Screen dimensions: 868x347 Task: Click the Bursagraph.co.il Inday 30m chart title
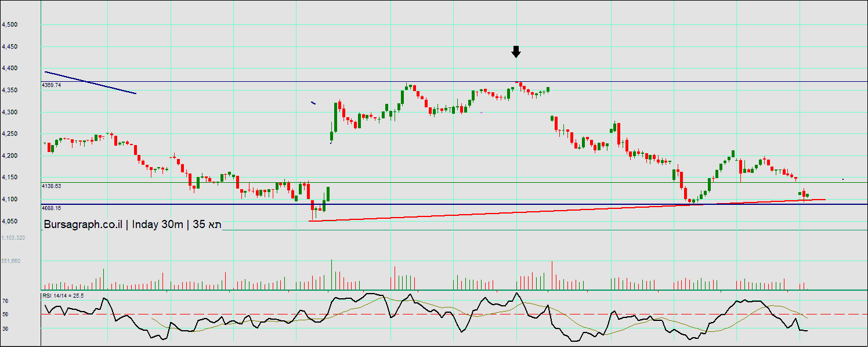(133, 225)
